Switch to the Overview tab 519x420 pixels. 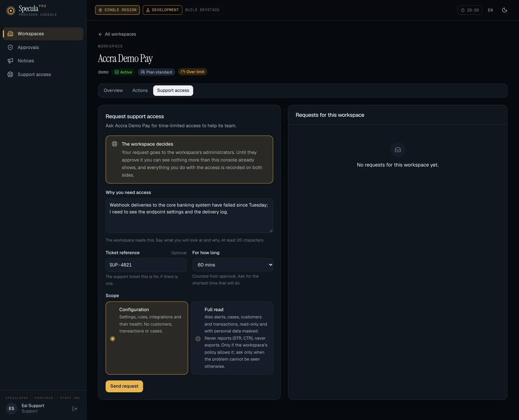tap(113, 91)
